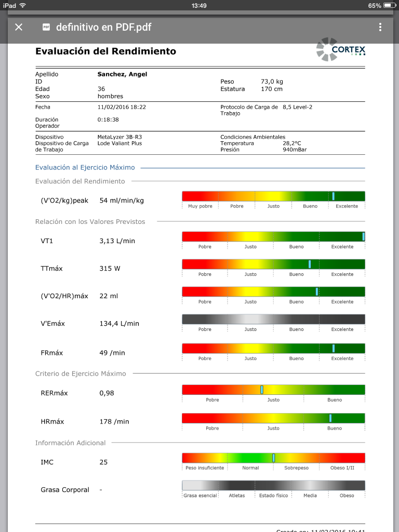Image resolution: width=399 pixels, height=532 pixels.
Task: Tap the Wi-Fi icon in status bar
Action: point(23,5)
